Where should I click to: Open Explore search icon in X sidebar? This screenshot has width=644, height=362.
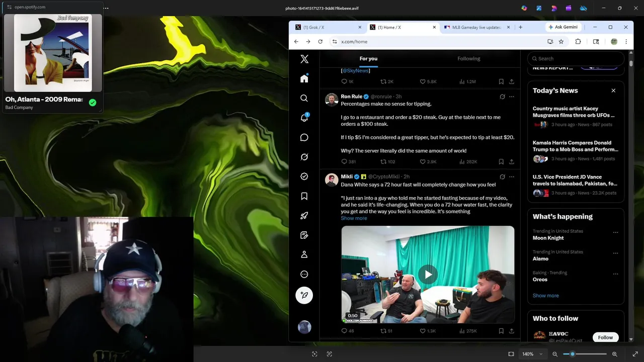304,98
